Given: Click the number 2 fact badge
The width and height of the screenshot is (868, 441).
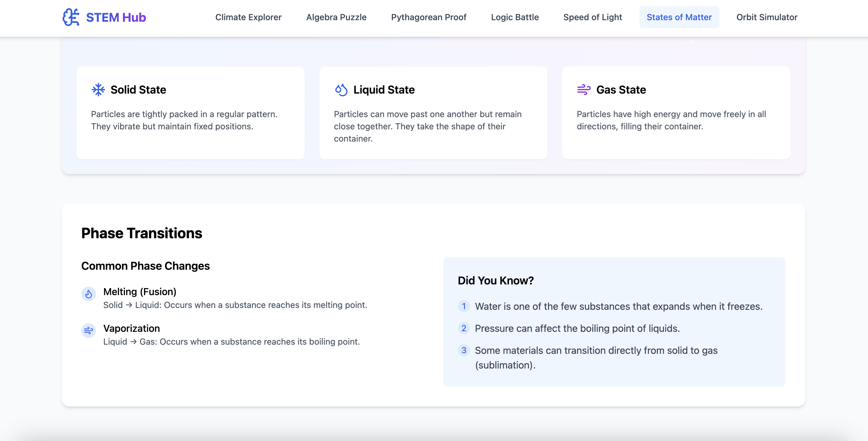Looking at the screenshot, I should coord(464,328).
